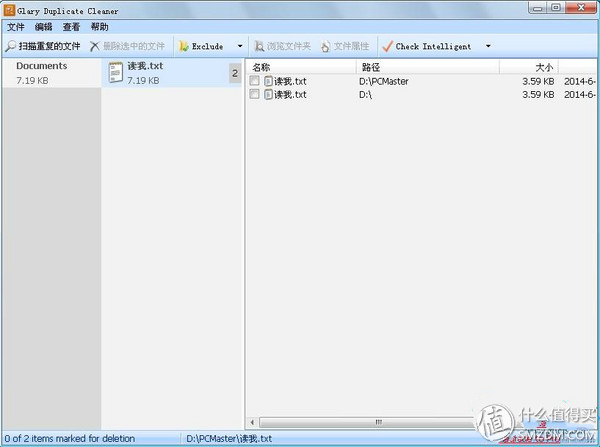Sort by the 大小 column header
Screen dimensions: 600x447
(529, 67)
